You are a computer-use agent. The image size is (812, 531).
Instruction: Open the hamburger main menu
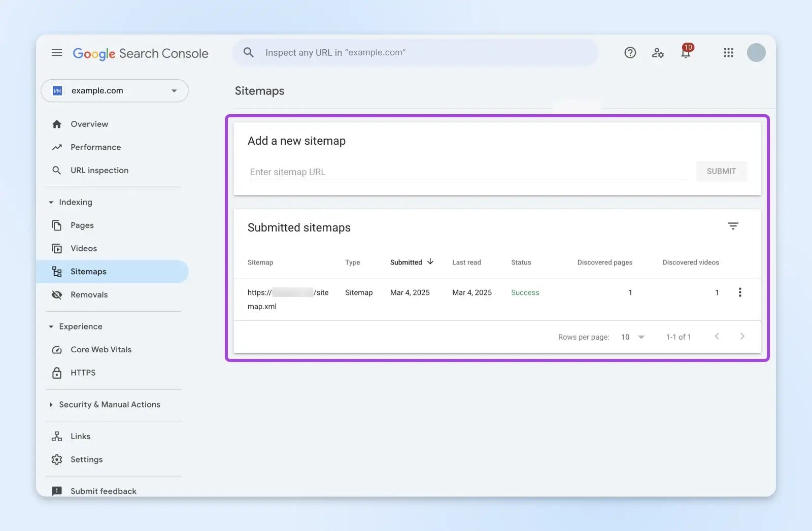click(57, 53)
